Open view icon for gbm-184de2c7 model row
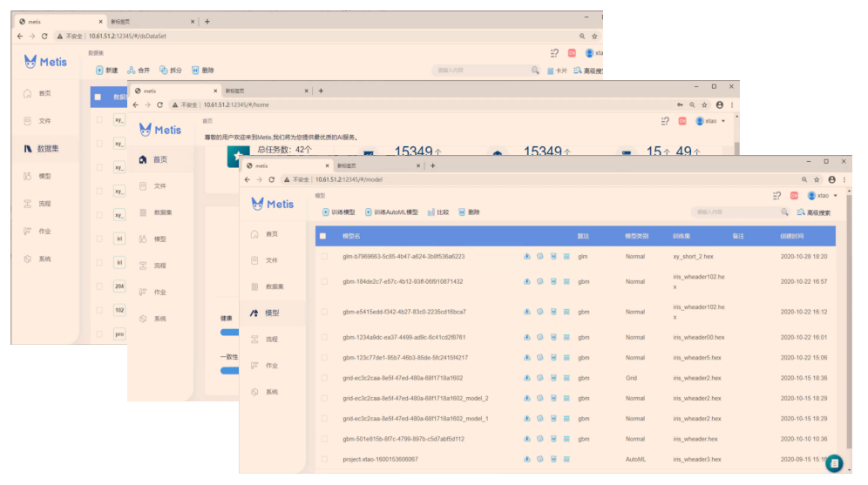This screenshot has height=485, width=868. pos(540,281)
